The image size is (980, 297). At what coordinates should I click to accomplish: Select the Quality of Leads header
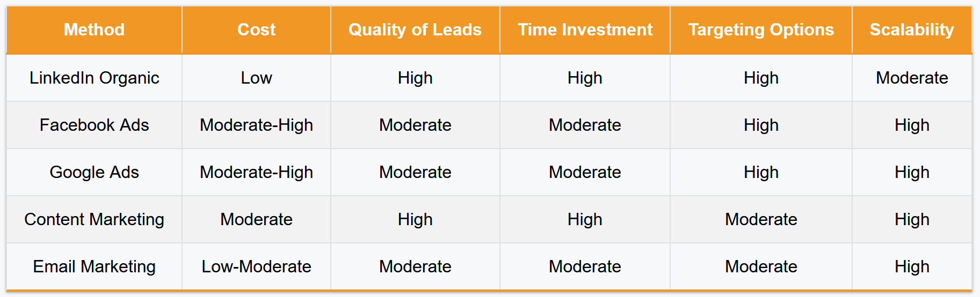(415, 29)
